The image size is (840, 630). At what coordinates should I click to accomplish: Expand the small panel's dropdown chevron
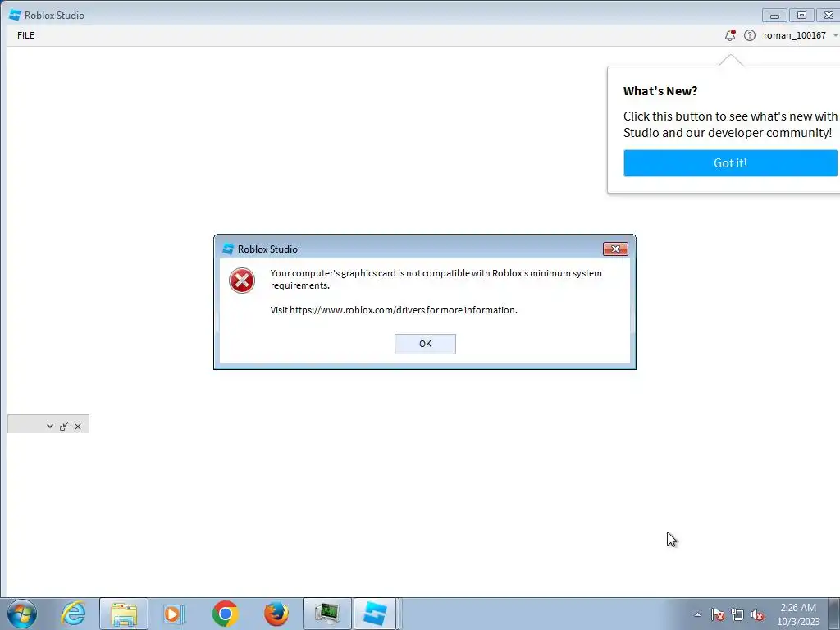click(x=50, y=427)
